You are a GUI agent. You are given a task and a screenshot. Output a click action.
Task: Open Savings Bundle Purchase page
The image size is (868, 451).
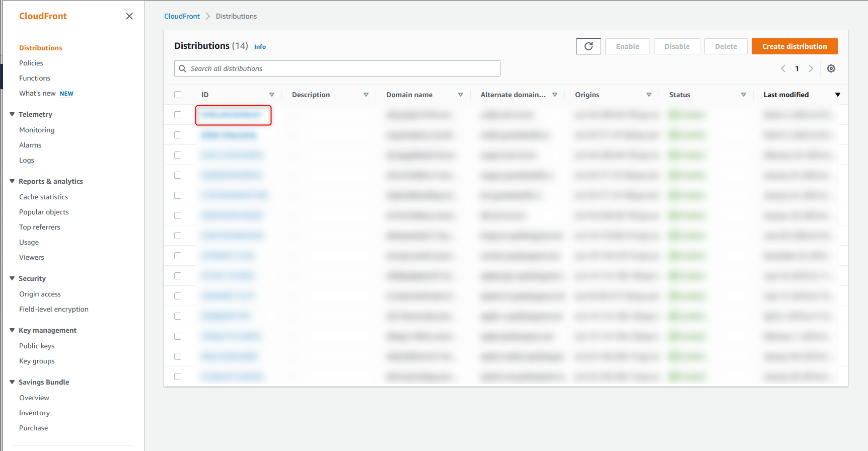pyautogui.click(x=34, y=428)
